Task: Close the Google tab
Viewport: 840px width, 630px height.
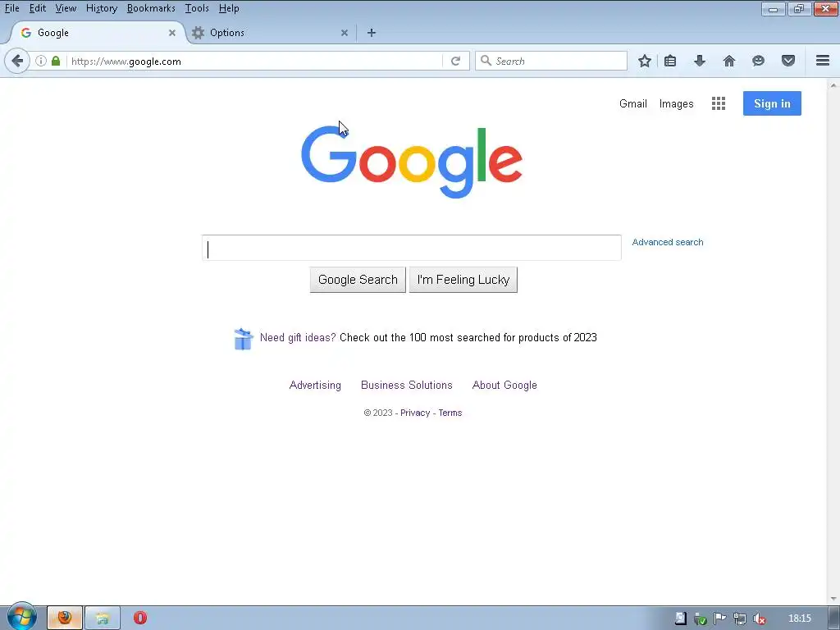Action: coord(172,33)
